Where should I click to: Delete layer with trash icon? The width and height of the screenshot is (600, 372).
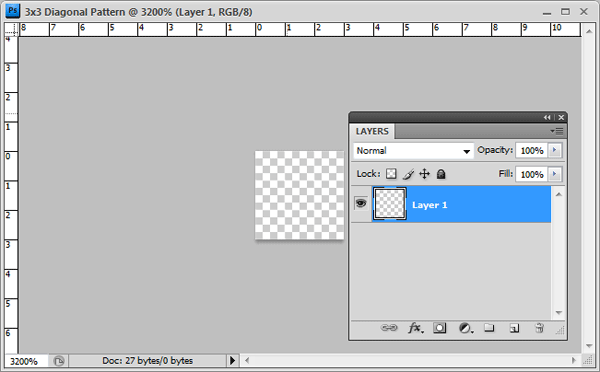pos(539,328)
